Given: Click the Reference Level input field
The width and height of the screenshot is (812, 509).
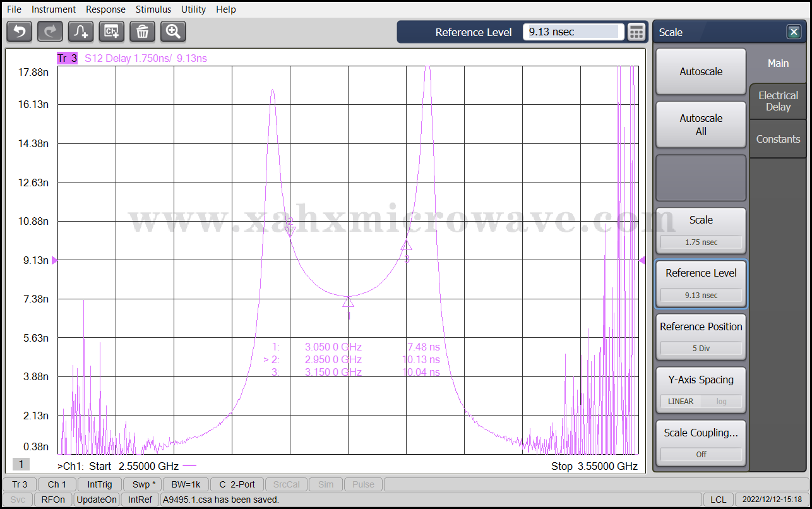Looking at the screenshot, I should click(x=573, y=32).
